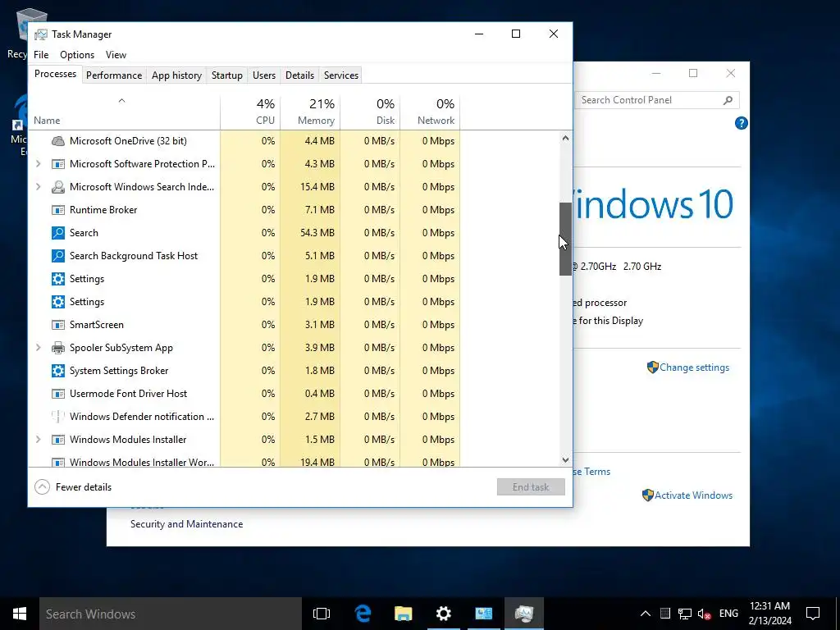Launch Microsoft Edge from the taskbar

click(363, 614)
